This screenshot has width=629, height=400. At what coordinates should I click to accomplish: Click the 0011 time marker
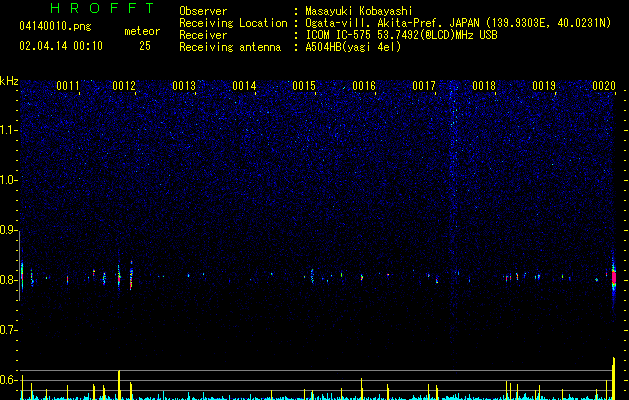(x=68, y=86)
